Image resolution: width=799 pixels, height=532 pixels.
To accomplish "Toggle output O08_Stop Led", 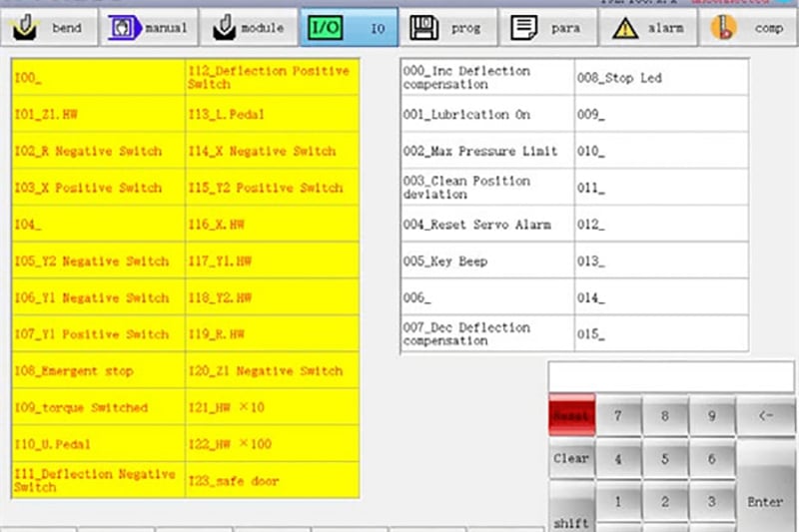I will [661, 78].
